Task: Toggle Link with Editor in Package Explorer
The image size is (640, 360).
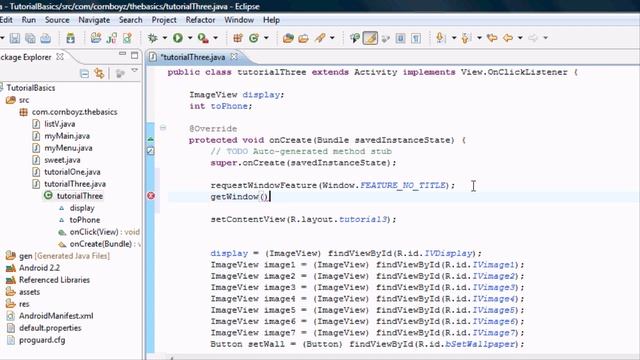Action: pyautogui.click(x=100, y=73)
